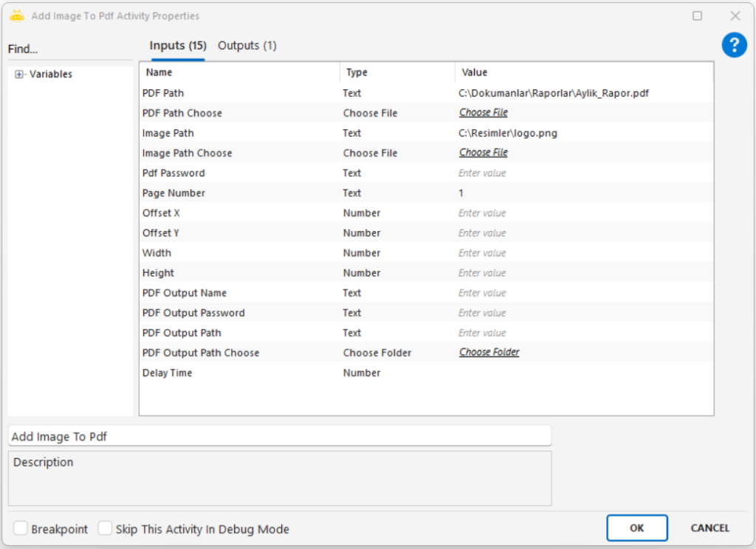
Task: Click Choose File for Image Path
Action: point(483,153)
